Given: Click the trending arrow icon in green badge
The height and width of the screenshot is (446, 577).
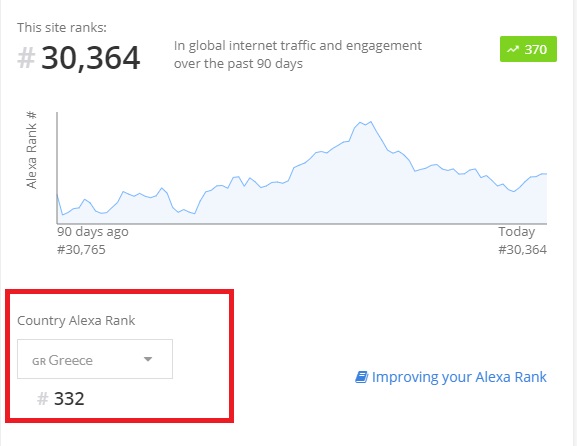Looking at the screenshot, I should click(513, 49).
